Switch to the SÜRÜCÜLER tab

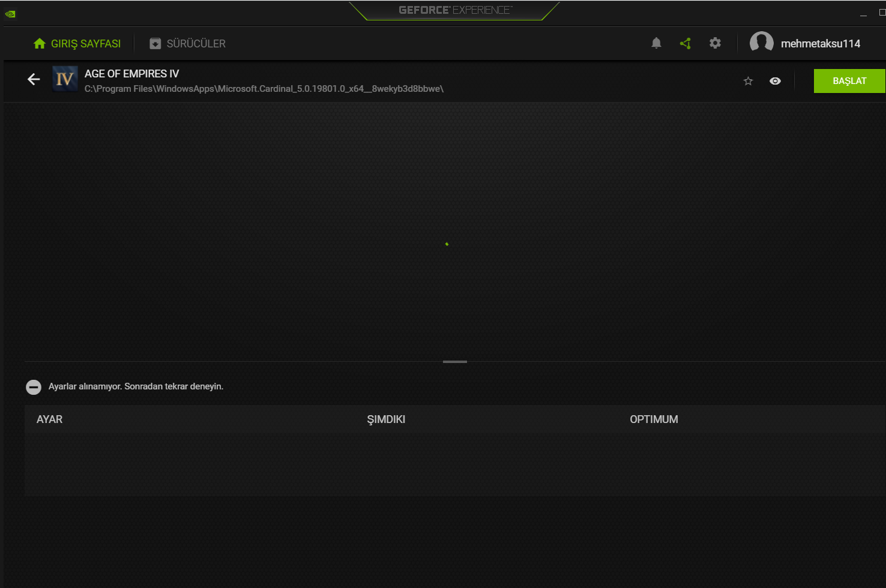(188, 44)
